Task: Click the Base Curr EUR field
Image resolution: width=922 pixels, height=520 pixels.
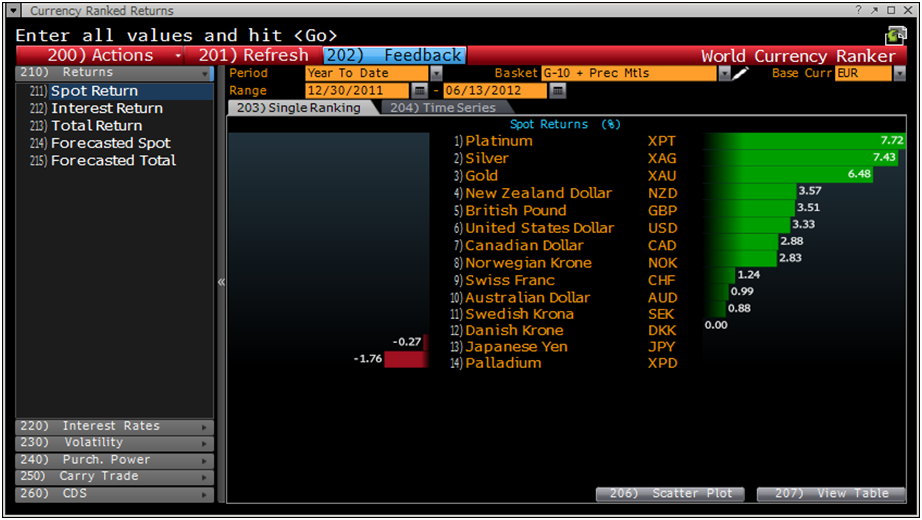Action: (863, 73)
